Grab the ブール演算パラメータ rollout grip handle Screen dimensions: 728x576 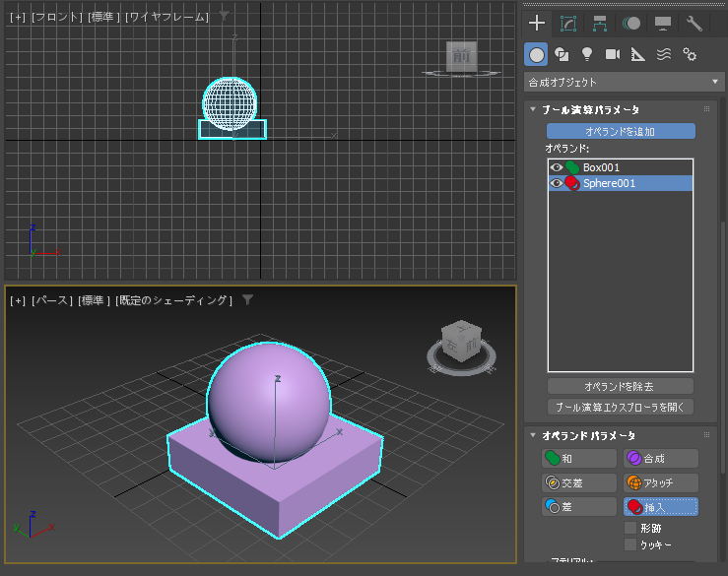(x=706, y=109)
